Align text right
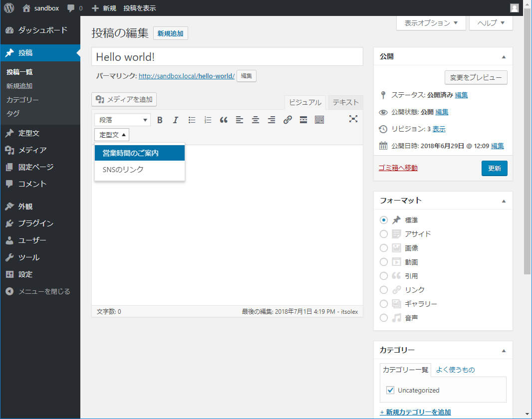The width and height of the screenshot is (532, 419). 271,120
